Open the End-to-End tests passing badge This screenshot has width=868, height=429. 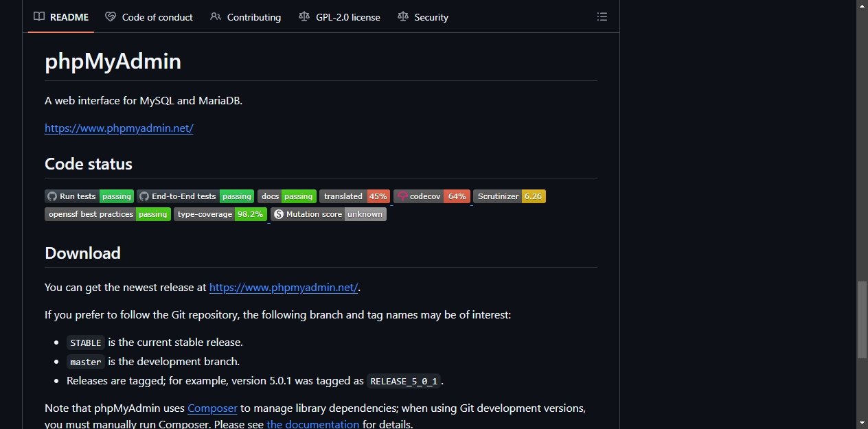coord(195,196)
